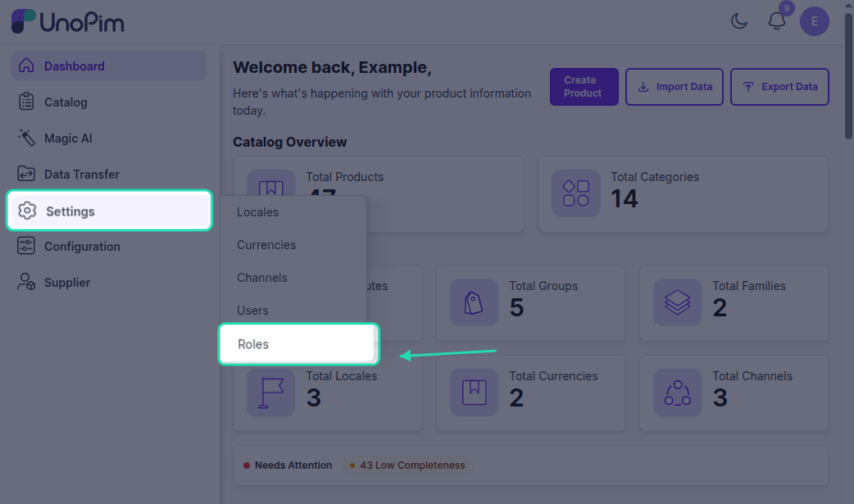The image size is (854, 504).
Task: Open Dashboard in sidebar
Action: coord(109,66)
